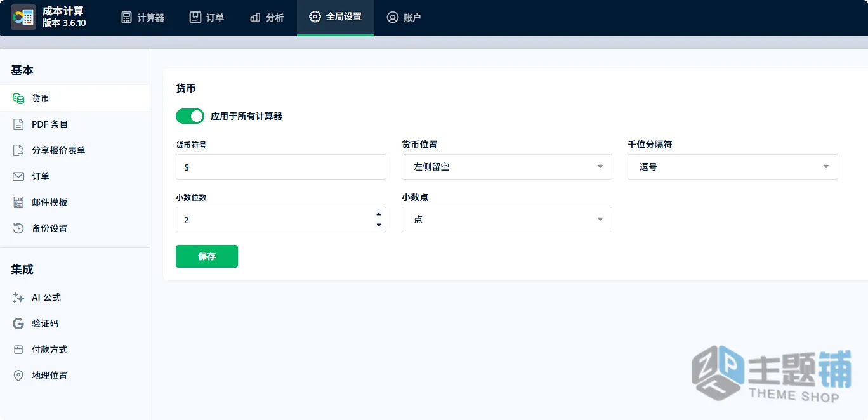This screenshot has width=868, height=420.
Task: Click the gear icon beside 全局设置
Action: coord(315,17)
